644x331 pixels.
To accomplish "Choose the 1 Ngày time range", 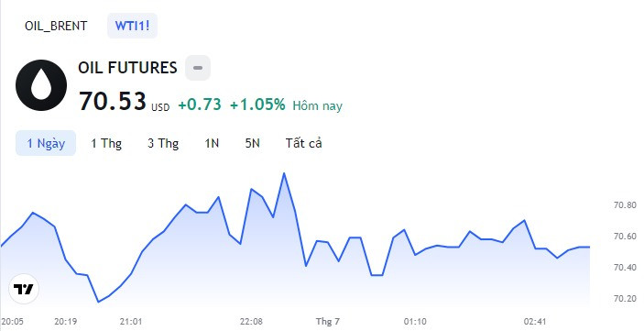I will (46, 143).
